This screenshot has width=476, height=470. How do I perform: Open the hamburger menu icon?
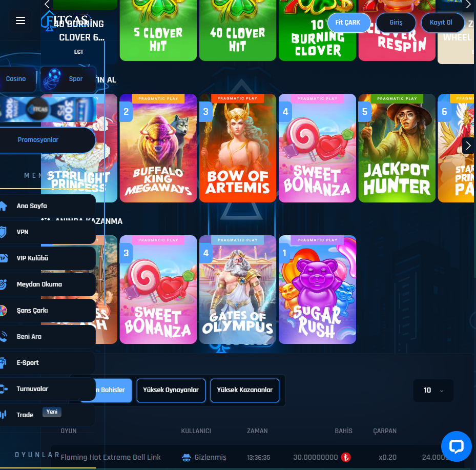point(20,21)
